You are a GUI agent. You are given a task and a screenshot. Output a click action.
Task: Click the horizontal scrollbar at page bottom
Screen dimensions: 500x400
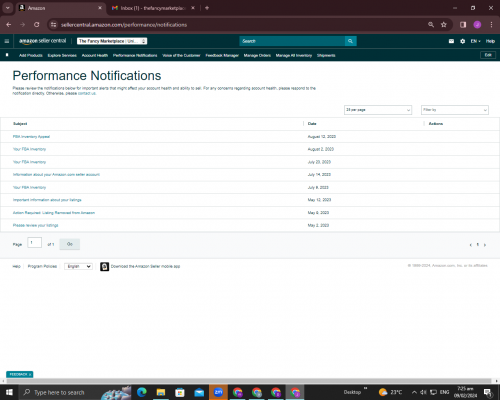pyautogui.click(x=249, y=381)
